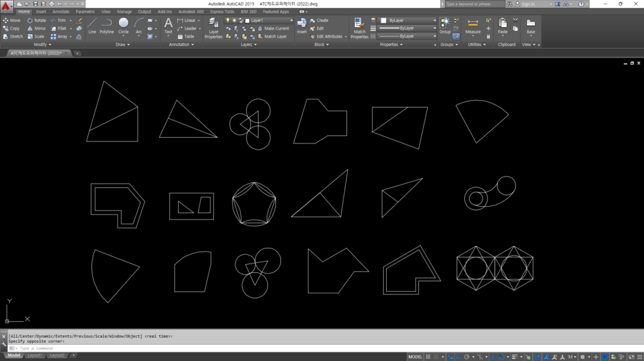Toggle MODEL space button in status bar
Image resolution: width=644 pixels, height=361 pixels.
(x=415, y=357)
